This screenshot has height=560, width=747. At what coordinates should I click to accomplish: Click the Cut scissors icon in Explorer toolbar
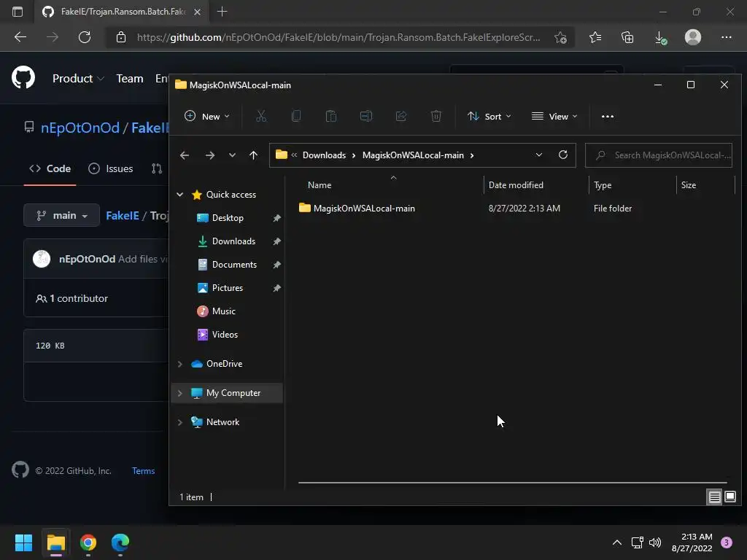point(261,116)
